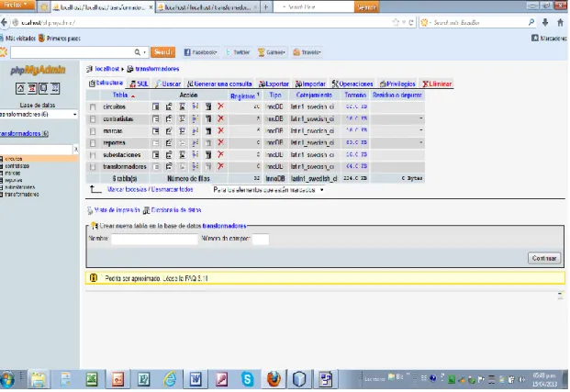
Task: Go to the Exportar tab
Action: [x=274, y=84]
